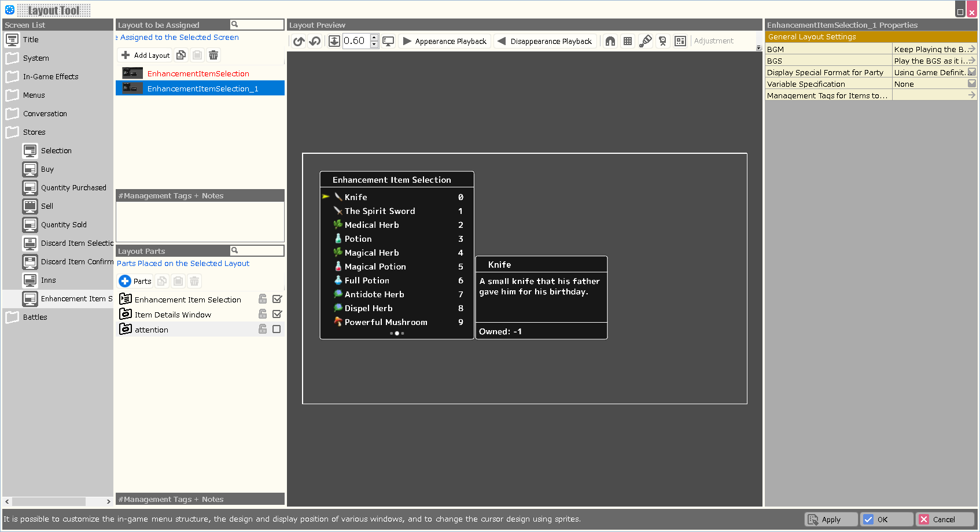Select the EnhancementItemSelection layout entry
Image resolution: width=980 pixels, height=532 pixels.
(198, 73)
